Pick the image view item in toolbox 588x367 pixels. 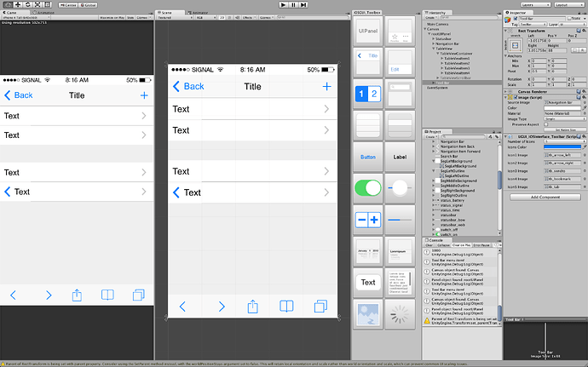pyautogui.click(x=368, y=314)
